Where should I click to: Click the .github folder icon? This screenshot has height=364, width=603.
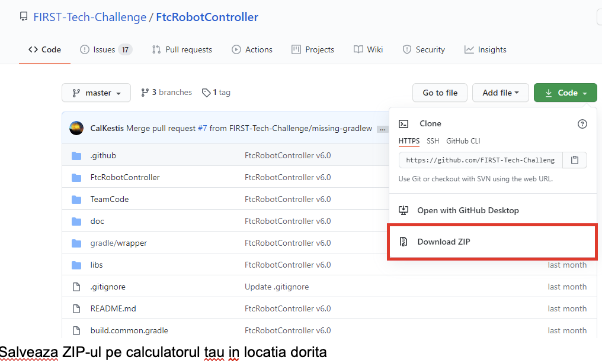tap(77, 156)
